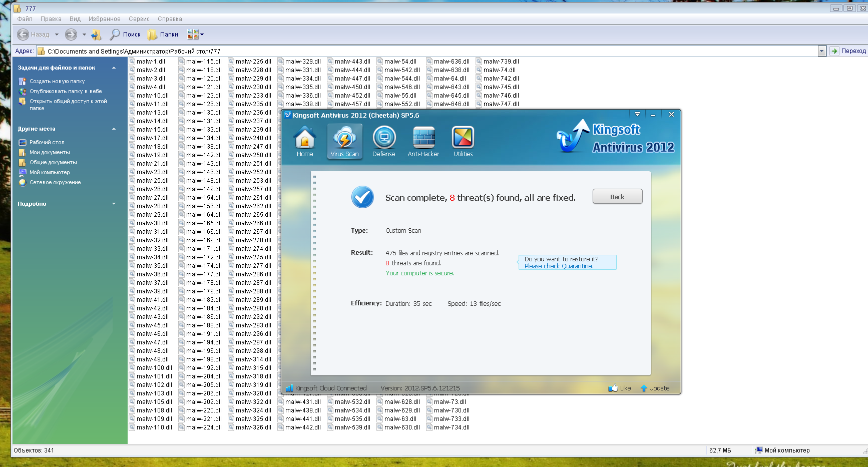
Task: Open the Вид menu
Action: 75,19
